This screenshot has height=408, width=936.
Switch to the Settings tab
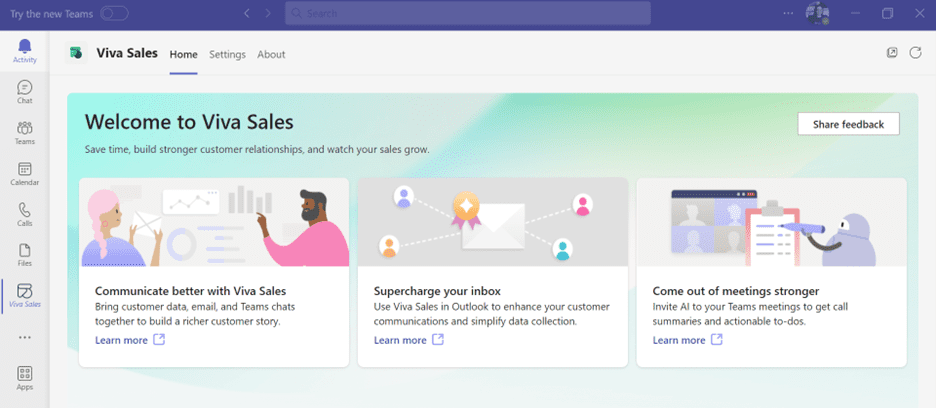[227, 54]
